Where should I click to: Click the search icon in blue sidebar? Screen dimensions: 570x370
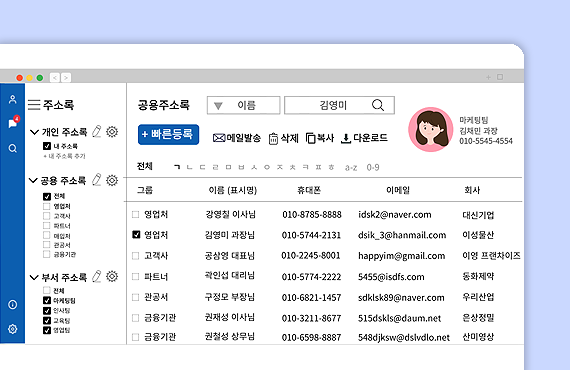click(x=13, y=148)
